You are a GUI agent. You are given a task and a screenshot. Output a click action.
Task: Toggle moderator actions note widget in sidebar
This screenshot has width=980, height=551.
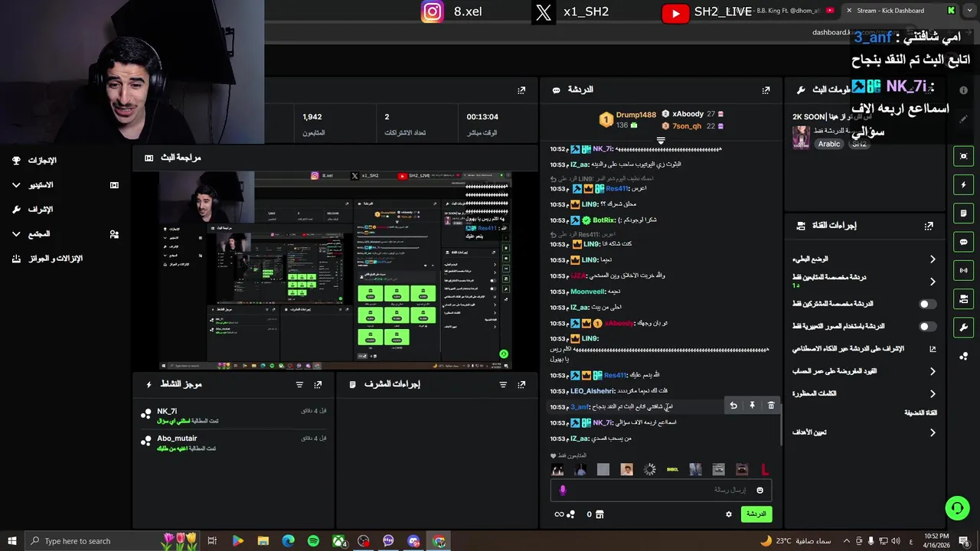point(964,213)
